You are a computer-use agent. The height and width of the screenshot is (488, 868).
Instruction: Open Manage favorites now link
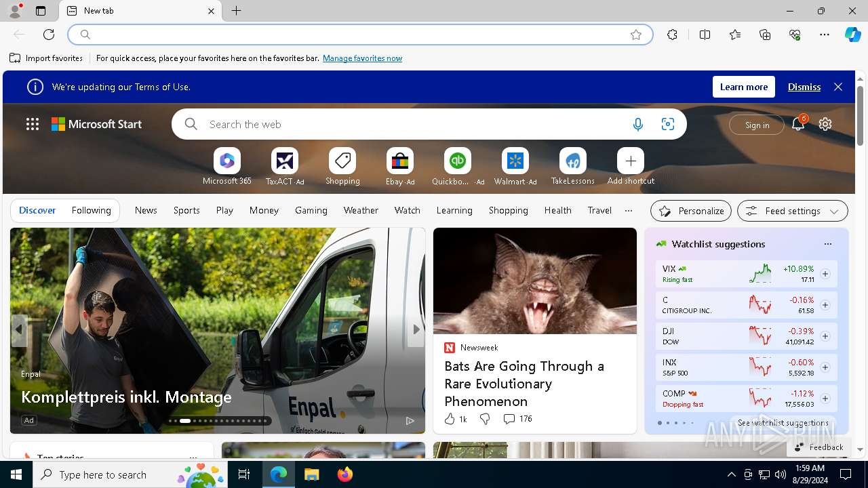[x=362, y=58]
